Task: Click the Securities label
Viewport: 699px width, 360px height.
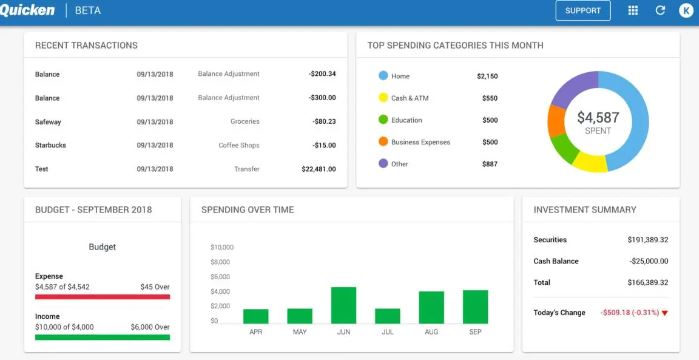Action: [x=550, y=240]
